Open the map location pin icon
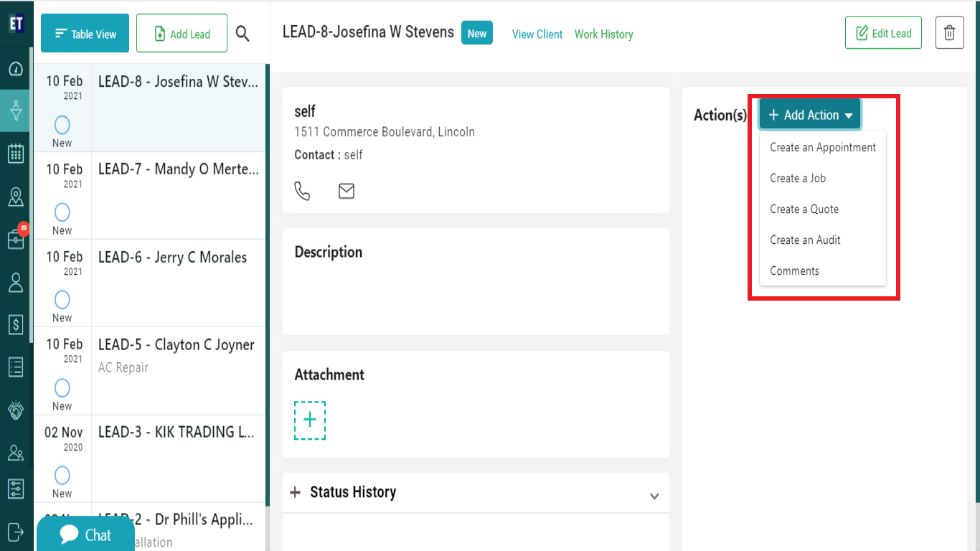 pyautogui.click(x=16, y=197)
